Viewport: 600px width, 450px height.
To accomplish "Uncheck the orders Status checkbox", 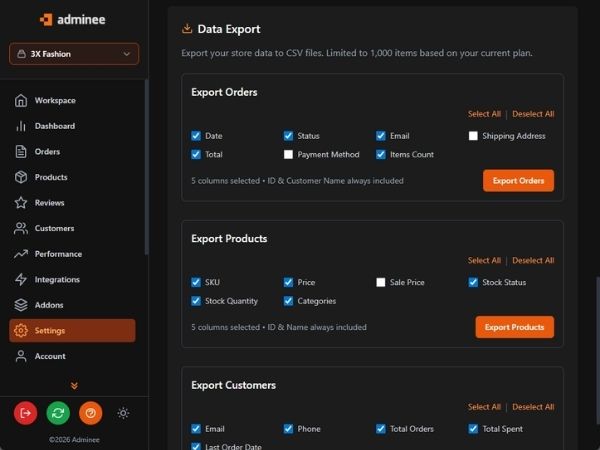I will tap(288, 136).
